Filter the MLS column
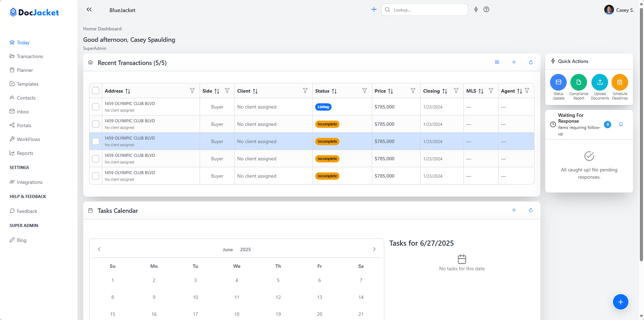Viewport: 644px width, 320px height. click(x=491, y=91)
